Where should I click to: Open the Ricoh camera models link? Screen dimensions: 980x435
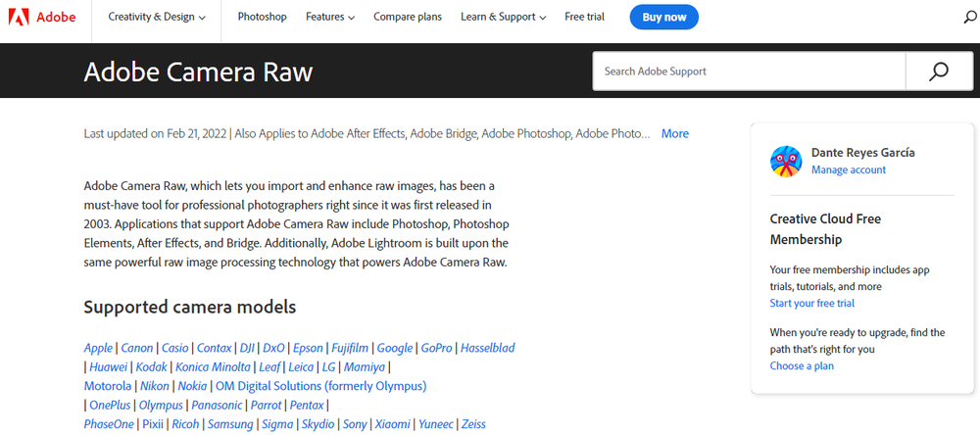[x=185, y=424]
